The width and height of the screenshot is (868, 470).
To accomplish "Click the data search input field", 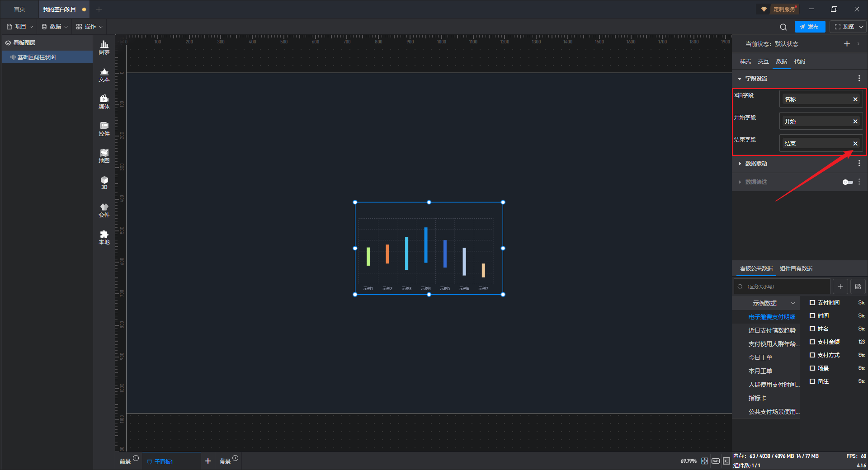I will pyautogui.click(x=782, y=287).
